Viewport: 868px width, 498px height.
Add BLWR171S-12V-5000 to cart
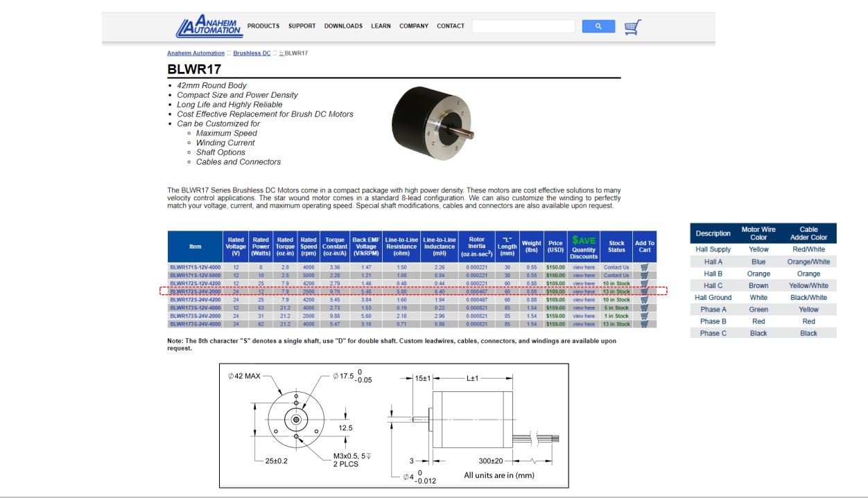(645, 275)
